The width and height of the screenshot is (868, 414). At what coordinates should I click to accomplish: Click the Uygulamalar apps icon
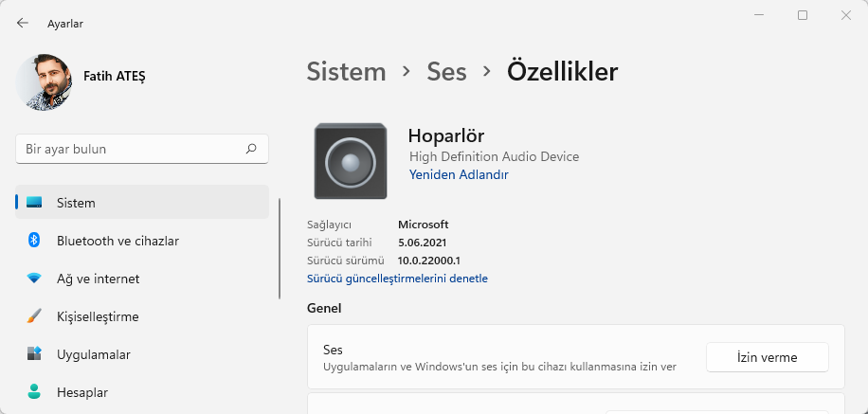pos(34,354)
